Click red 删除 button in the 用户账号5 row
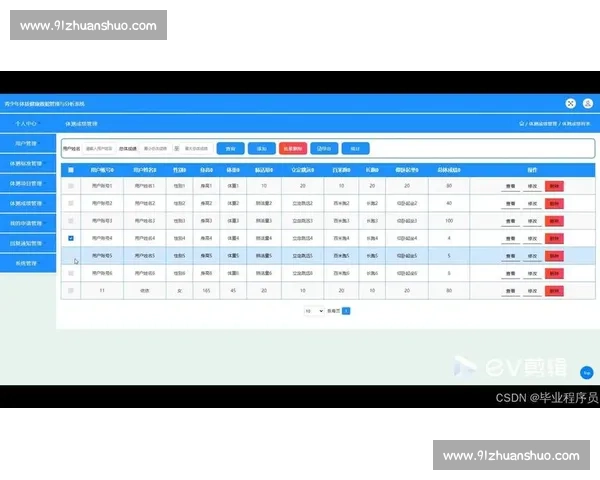The image size is (600, 480). coord(554,256)
